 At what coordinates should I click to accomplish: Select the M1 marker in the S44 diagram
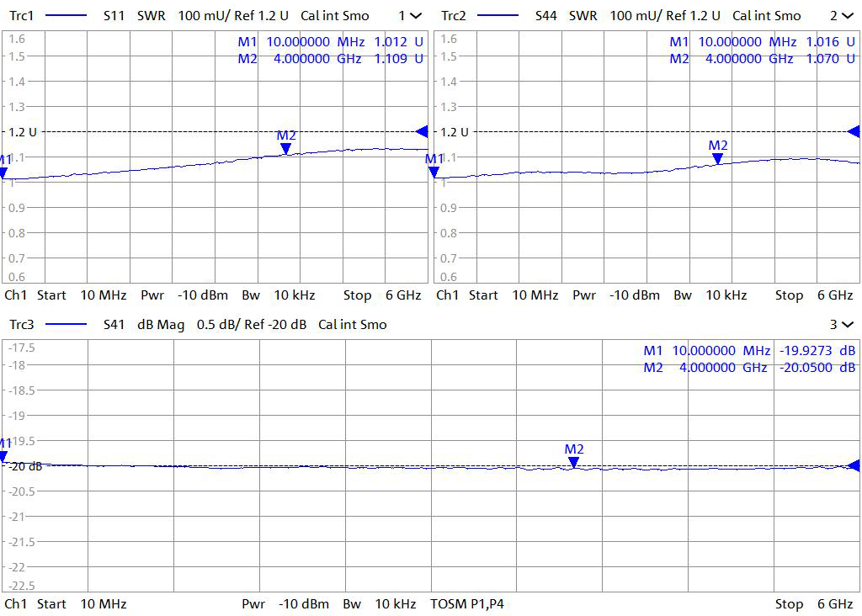pyautogui.click(x=434, y=172)
